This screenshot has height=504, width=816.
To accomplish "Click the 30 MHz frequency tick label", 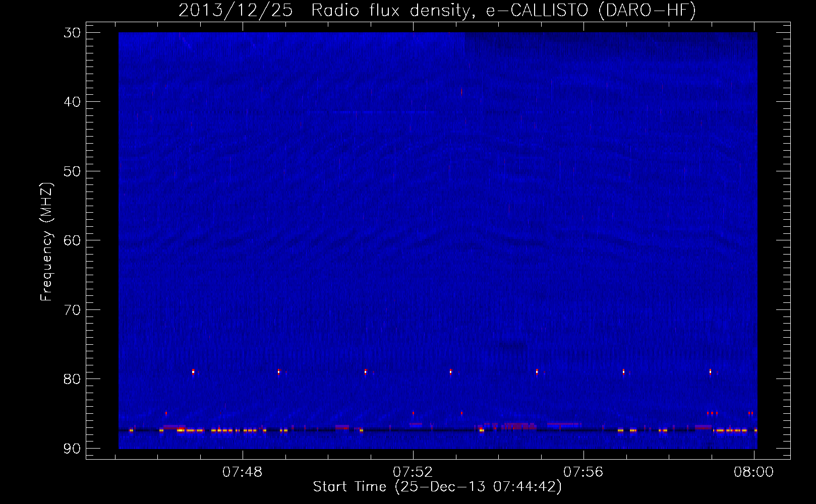I will point(73,33).
